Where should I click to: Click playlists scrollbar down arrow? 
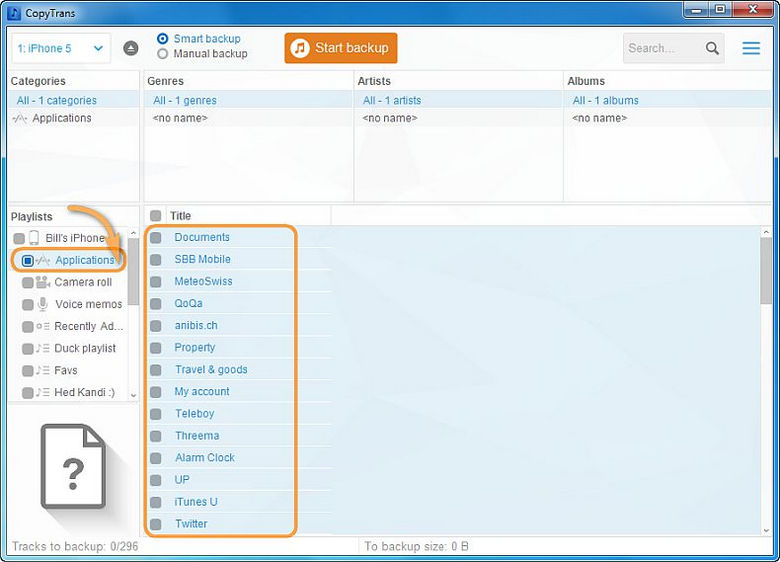click(x=133, y=395)
